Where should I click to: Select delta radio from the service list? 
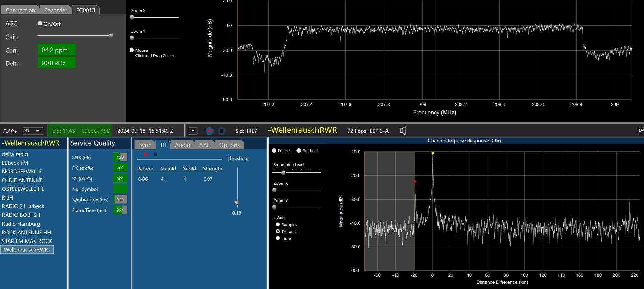pyautogui.click(x=15, y=154)
